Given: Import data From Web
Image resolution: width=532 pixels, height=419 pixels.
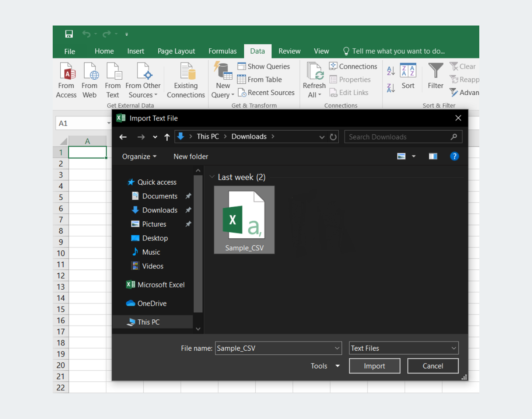Looking at the screenshot, I should click(x=90, y=80).
